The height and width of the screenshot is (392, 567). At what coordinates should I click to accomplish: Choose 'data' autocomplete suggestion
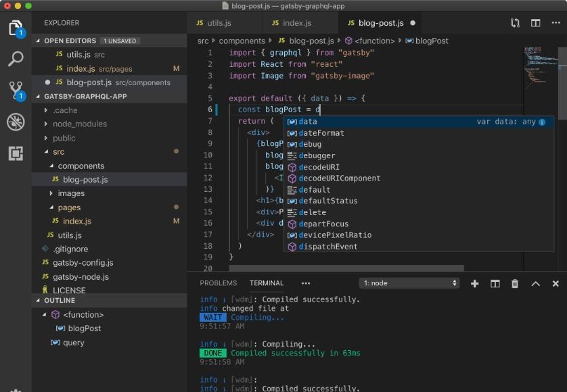[419, 122]
